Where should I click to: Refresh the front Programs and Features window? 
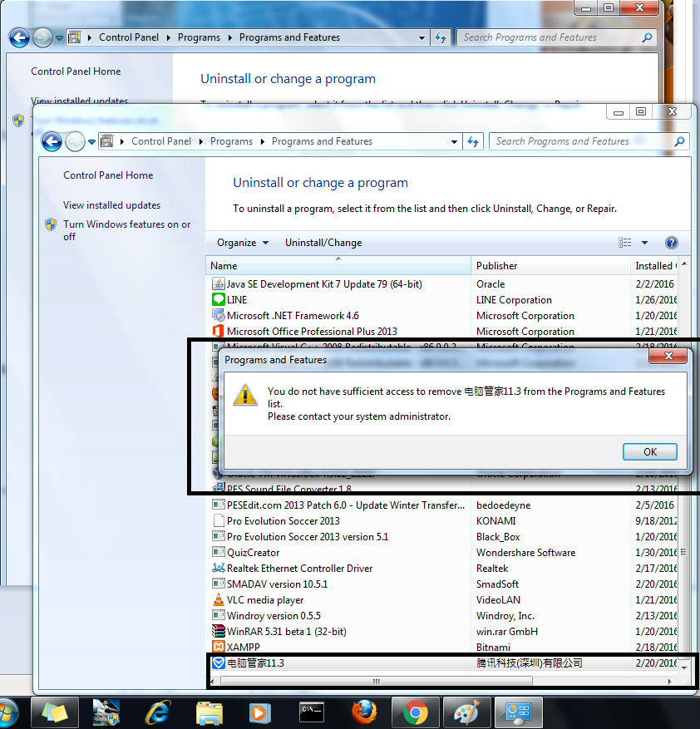click(473, 141)
